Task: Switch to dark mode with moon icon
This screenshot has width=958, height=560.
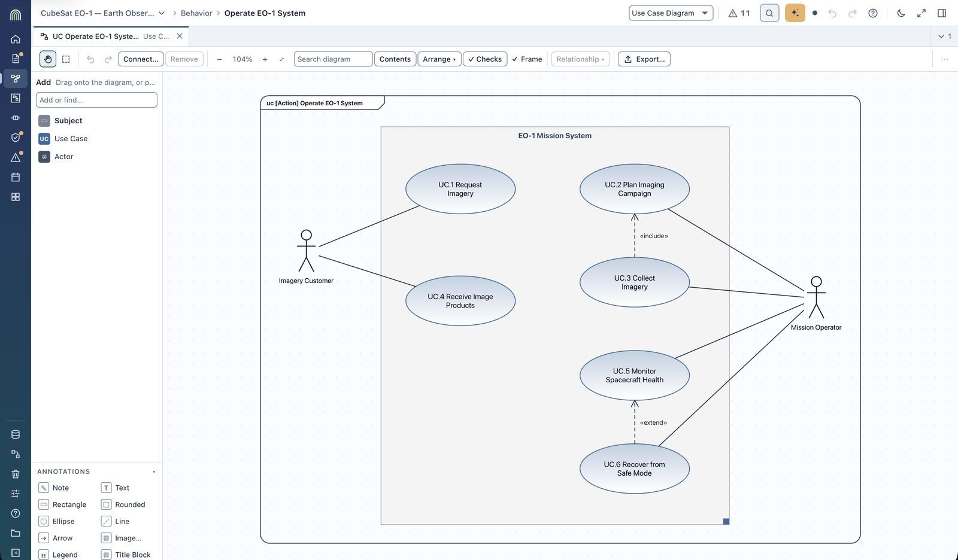Action: tap(901, 13)
